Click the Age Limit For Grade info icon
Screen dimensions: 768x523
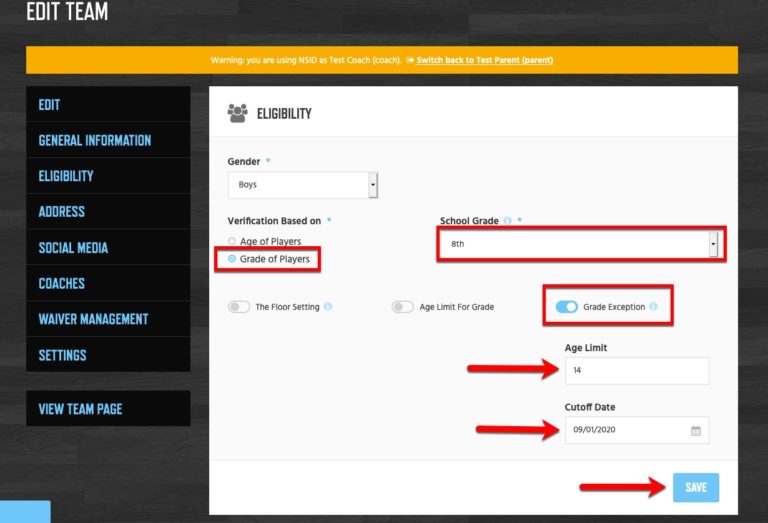(503, 307)
